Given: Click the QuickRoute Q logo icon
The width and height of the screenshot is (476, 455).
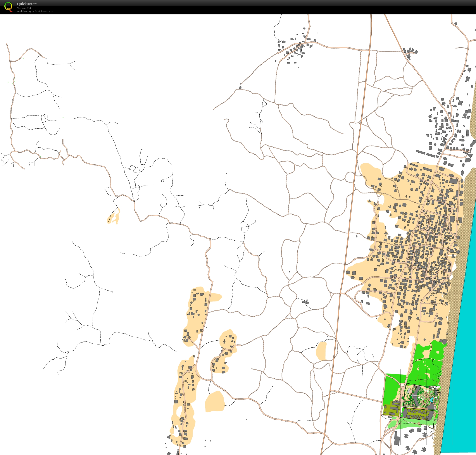Looking at the screenshot, I should coord(9,7).
